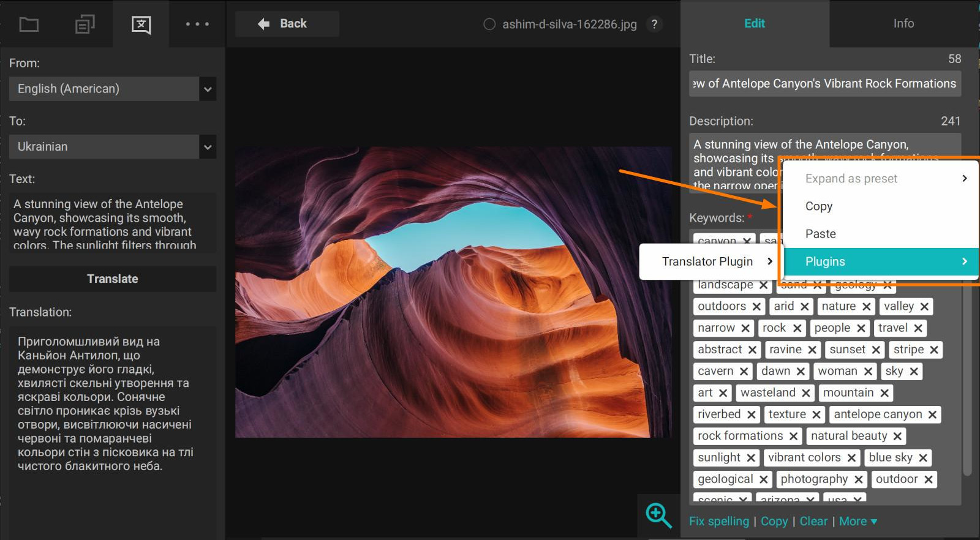Remove the rock keyword
980x540 pixels.
click(x=797, y=328)
